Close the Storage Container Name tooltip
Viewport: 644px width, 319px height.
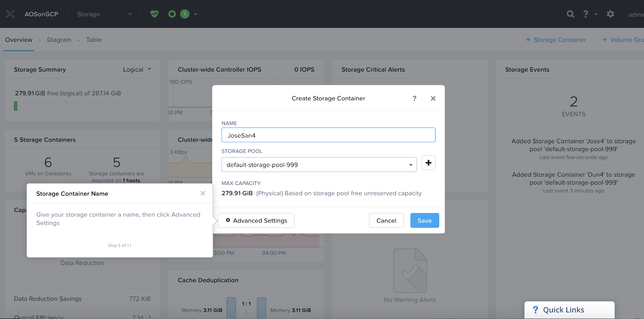click(203, 193)
